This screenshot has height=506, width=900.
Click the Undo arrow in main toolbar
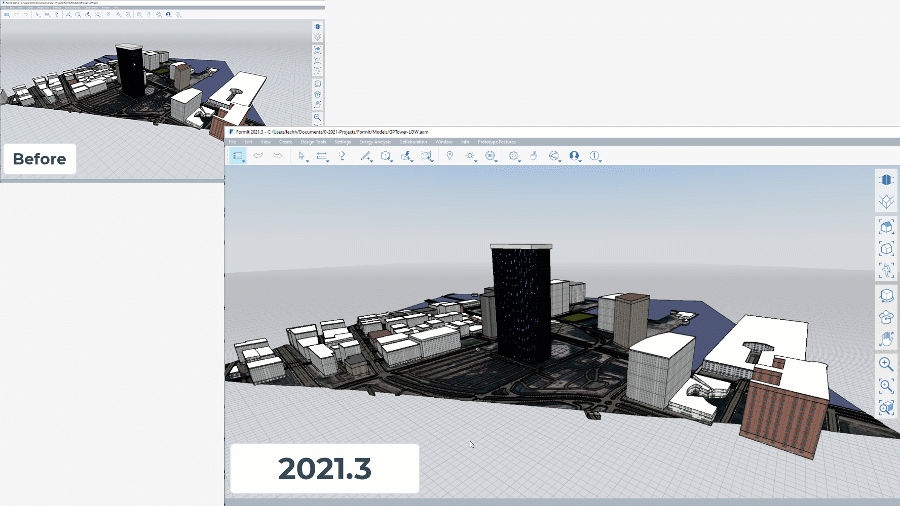coord(257,156)
